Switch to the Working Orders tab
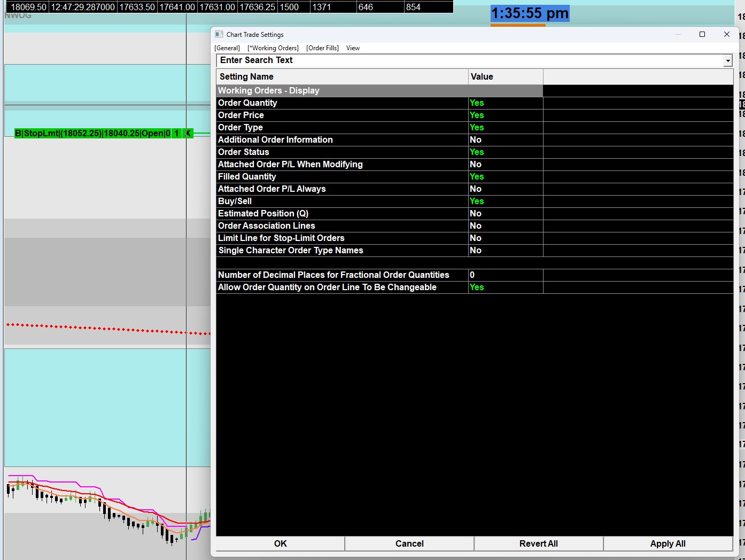745x560 pixels. pos(273,48)
